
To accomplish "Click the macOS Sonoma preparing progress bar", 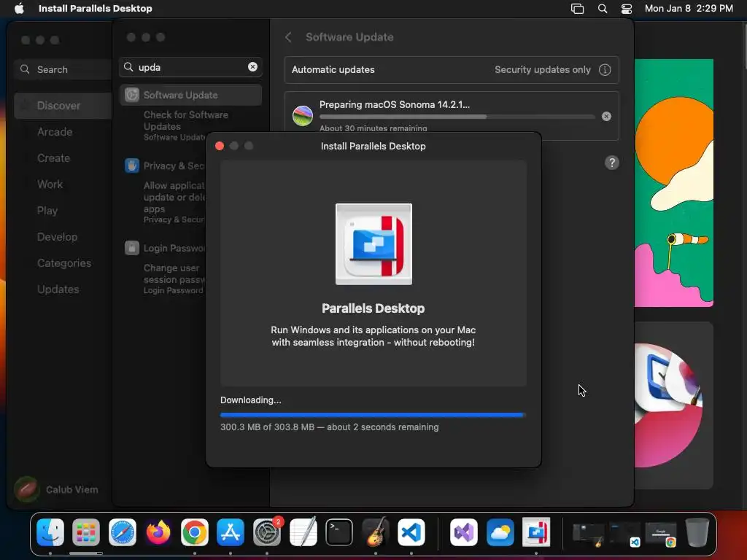I will tap(457, 117).
